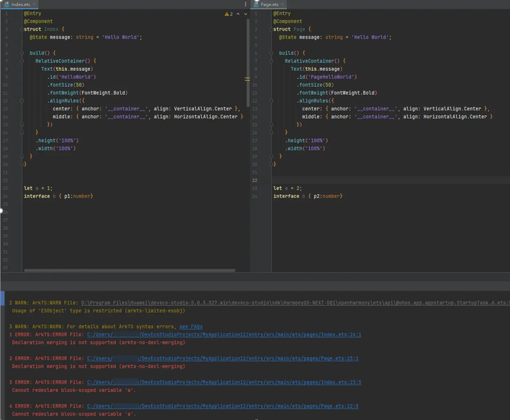Image resolution: width=510 pixels, height=420 pixels.
Task: Close the Index.ets tab
Action: pyautogui.click(x=34, y=4)
